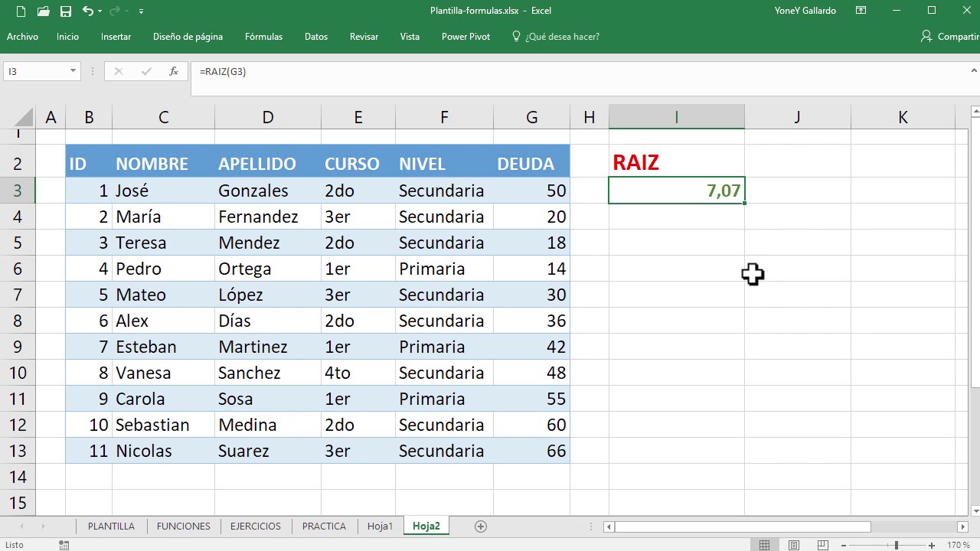The width and height of the screenshot is (980, 551).
Task: Click the New document icon in quick access toolbar
Action: [21, 11]
